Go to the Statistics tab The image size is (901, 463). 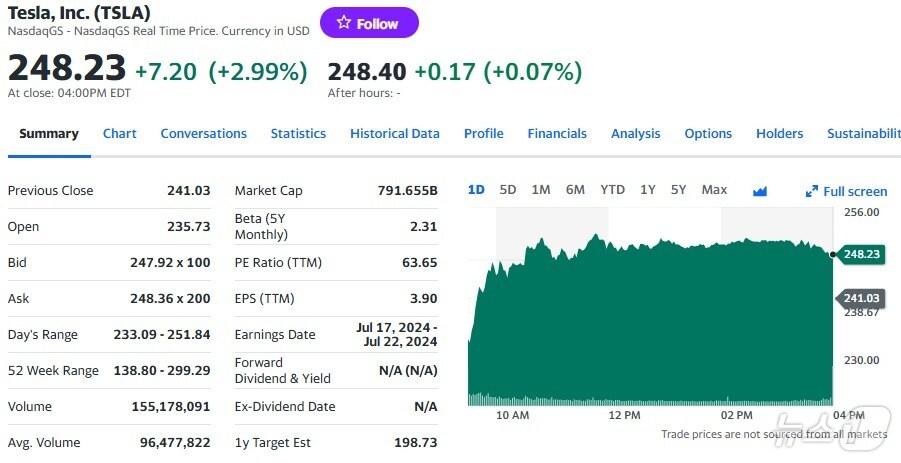tap(298, 134)
